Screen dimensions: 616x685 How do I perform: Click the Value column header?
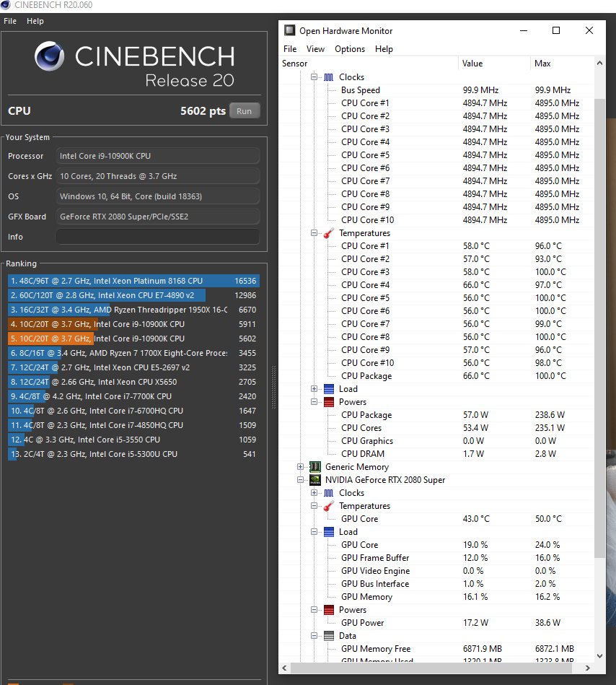pos(494,64)
